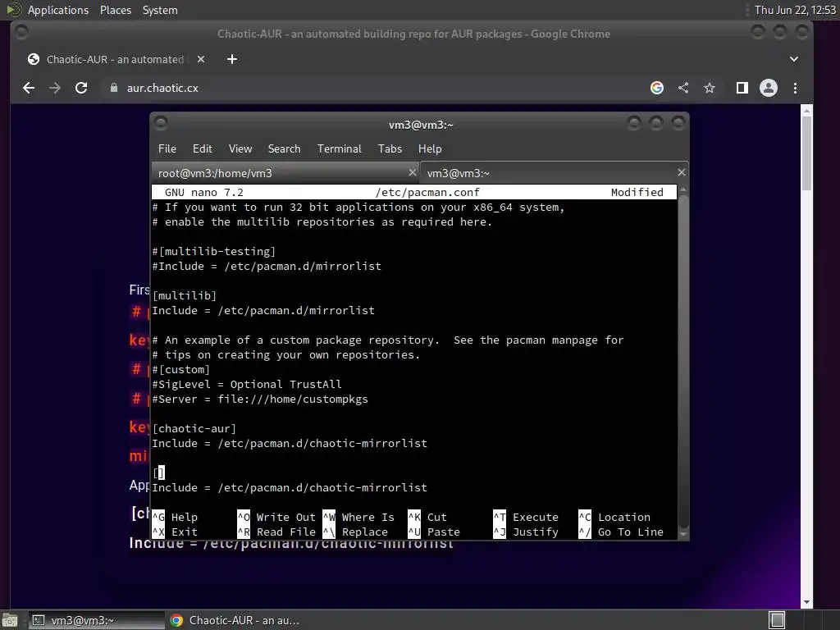Click nano 'Exit' shortcut label

coord(185,532)
